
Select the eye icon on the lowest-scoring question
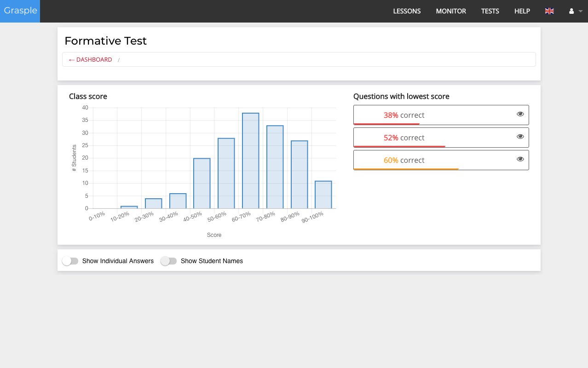point(520,114)
